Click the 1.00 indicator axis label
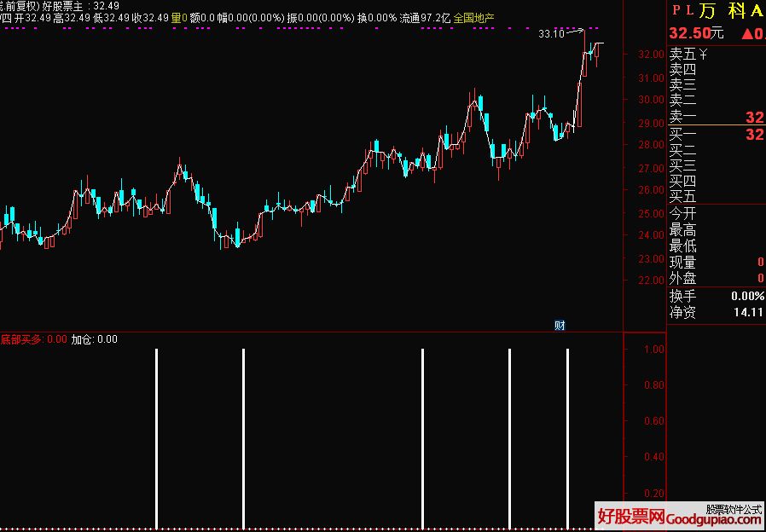The width and height of the screenshot is (766, 532). click(654, 350)
